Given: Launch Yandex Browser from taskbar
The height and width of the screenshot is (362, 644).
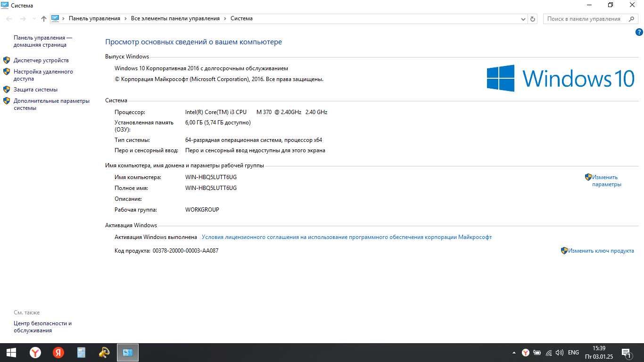Looking at the screenshot, I should coord(35,353).
